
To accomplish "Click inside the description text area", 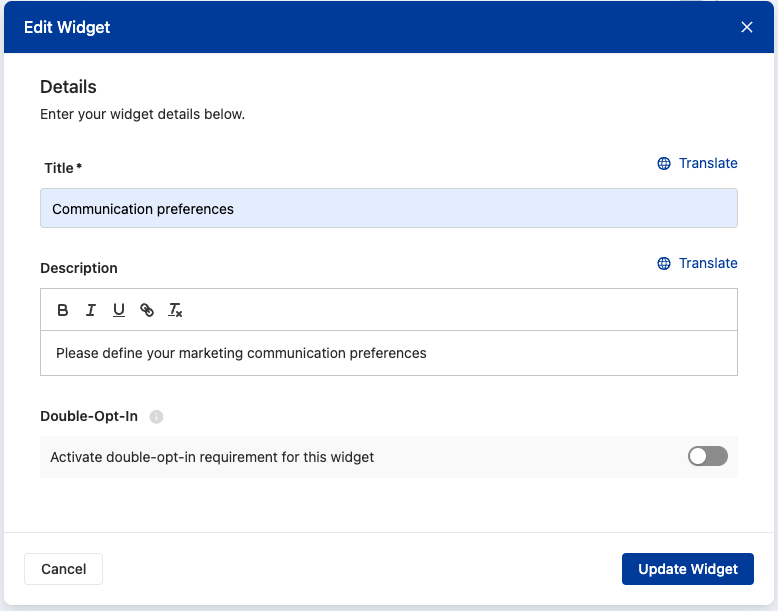I will pos(388,353).
